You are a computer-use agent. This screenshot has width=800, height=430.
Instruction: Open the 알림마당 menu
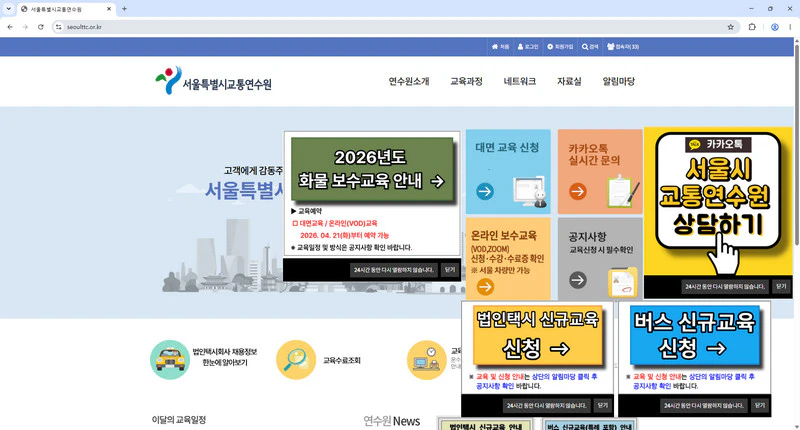click(x=618, y=81)
